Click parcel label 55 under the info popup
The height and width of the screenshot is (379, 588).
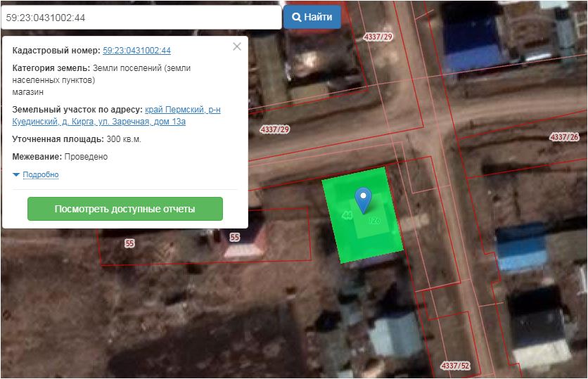coord(129,243)
